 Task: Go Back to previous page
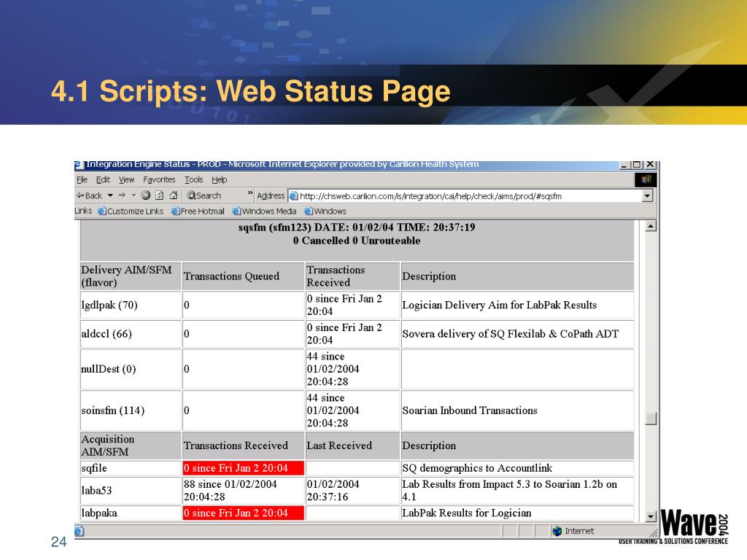point(90,195)
